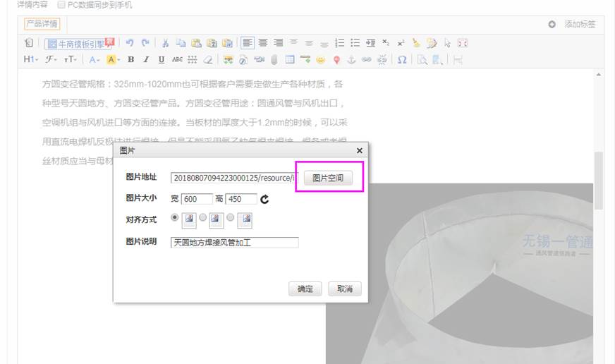The image size is (615, 364).
Task: Click the picture insert icon
Action: pos(228,60)
